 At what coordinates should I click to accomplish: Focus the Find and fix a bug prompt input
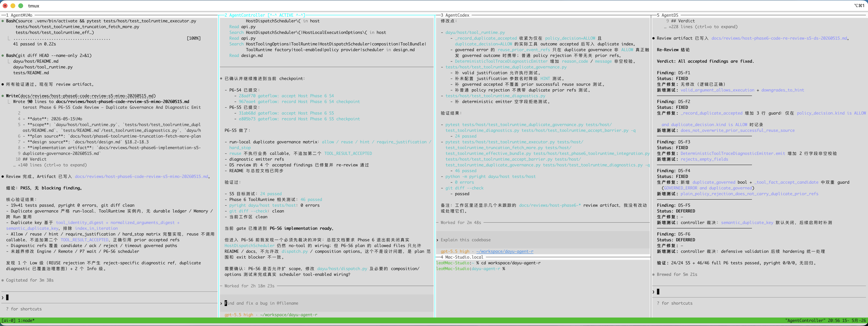tap(327, 303)
